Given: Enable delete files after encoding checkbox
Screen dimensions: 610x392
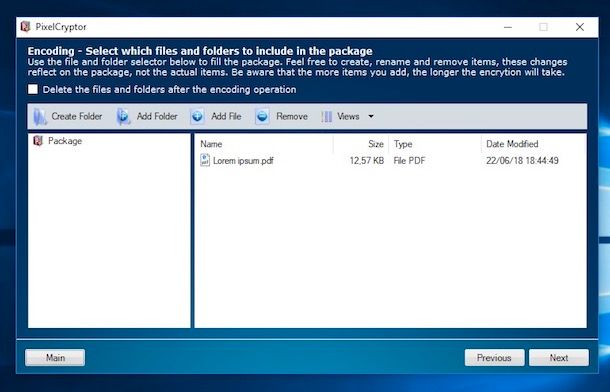Looking at the screenshot, I should pos(33,89).
